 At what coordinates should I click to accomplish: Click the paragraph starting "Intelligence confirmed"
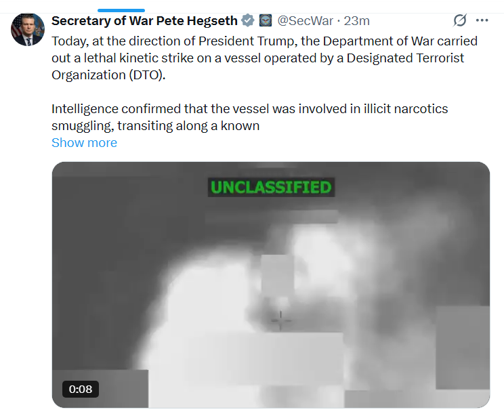249,117
